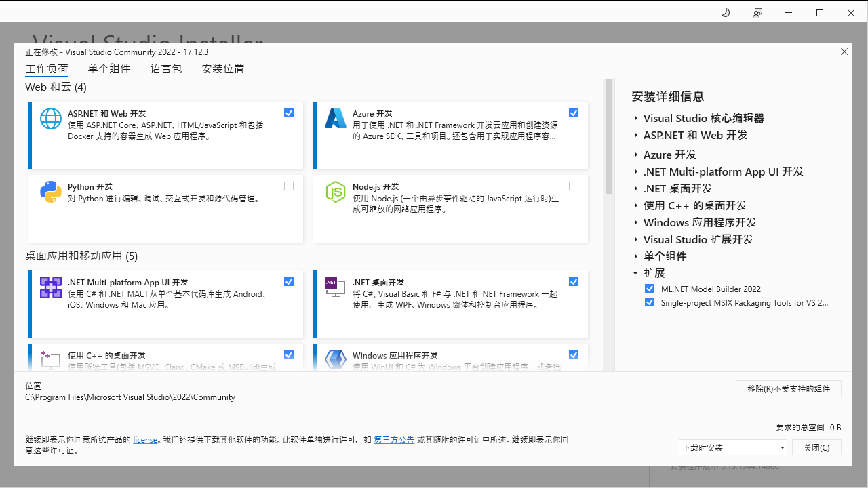Click the moon theme icon in title bar
The width and height of the screenshot is (868, 488).
[x=726, y=13]
